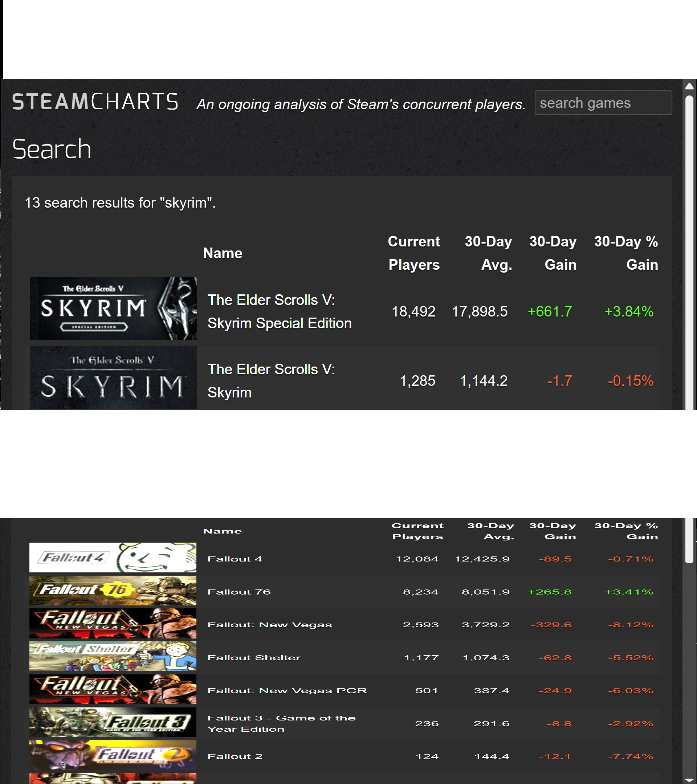Click the scroll up arrow in top panel
Viewport: 697px width, 784px height.
[689, 86]
